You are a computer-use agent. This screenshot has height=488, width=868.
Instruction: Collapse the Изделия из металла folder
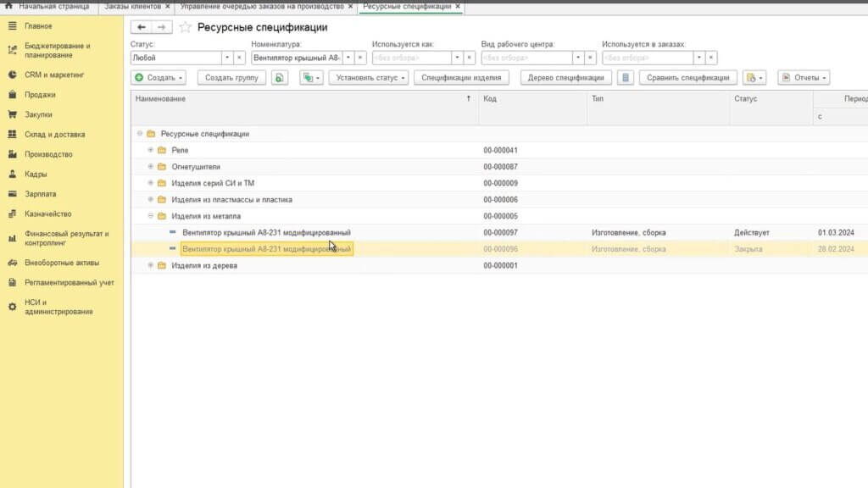pos(151,215)
